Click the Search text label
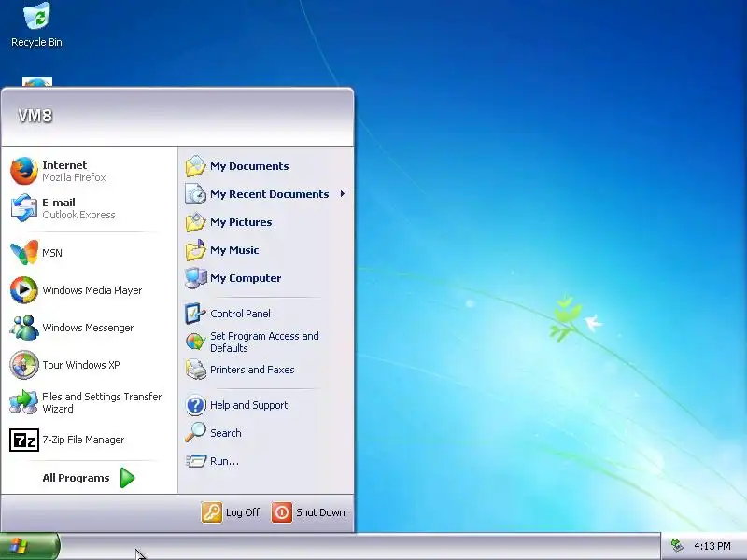747x560 pixels. [225, 433]
